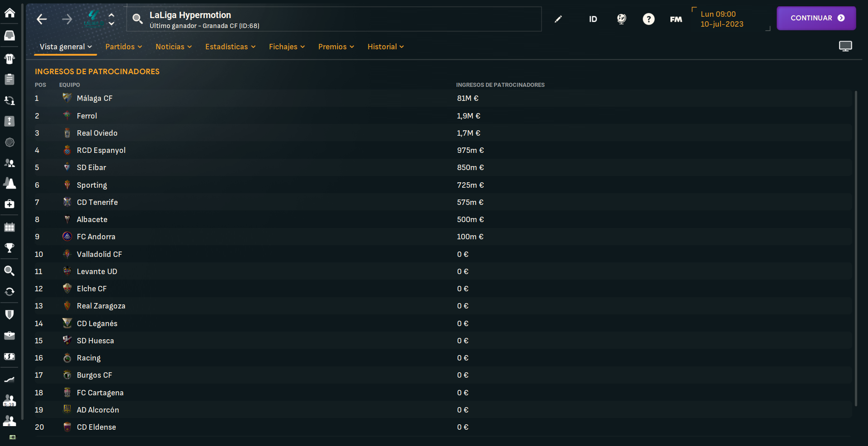Click the LaLiga Hypermotion search field
The image size is (868, 446).
334,19
